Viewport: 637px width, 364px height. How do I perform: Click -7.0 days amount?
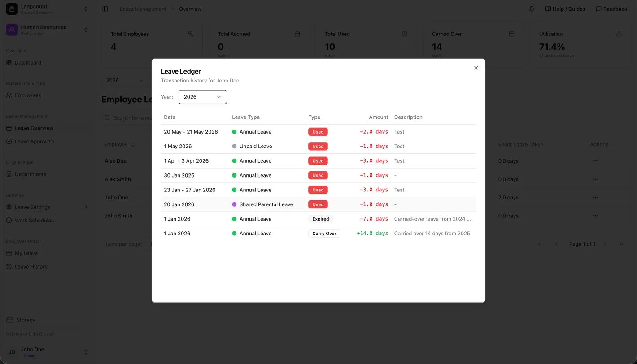click(x=374, y=219)
